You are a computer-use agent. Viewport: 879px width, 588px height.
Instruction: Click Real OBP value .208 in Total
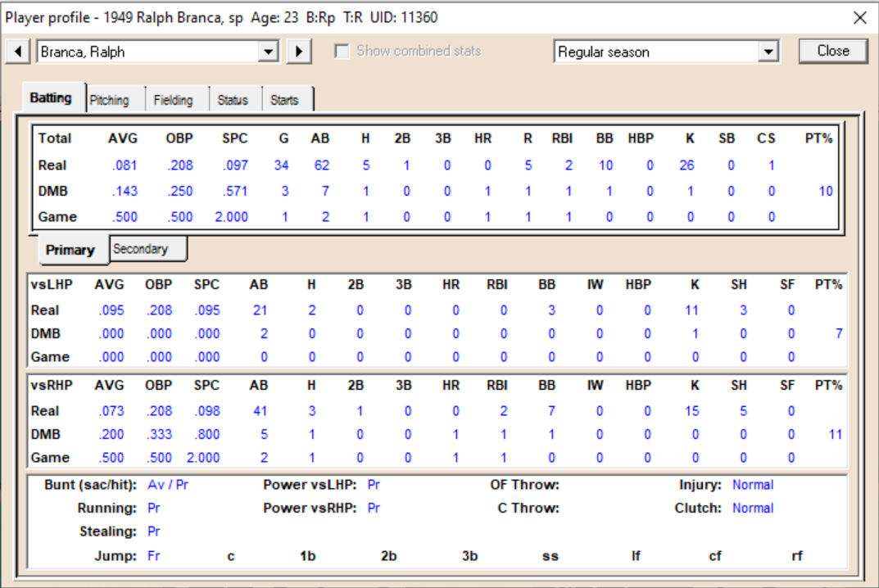[180, 165]
